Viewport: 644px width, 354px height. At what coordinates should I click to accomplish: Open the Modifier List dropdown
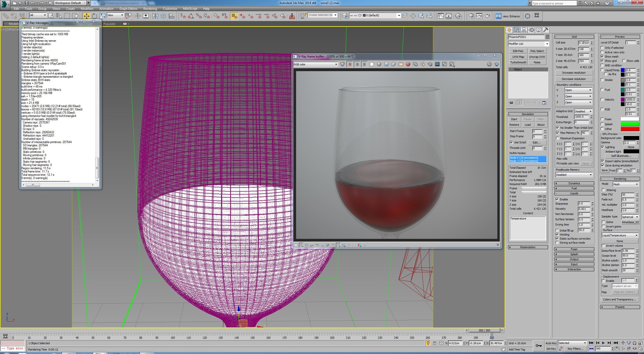[x=528, y=44]
